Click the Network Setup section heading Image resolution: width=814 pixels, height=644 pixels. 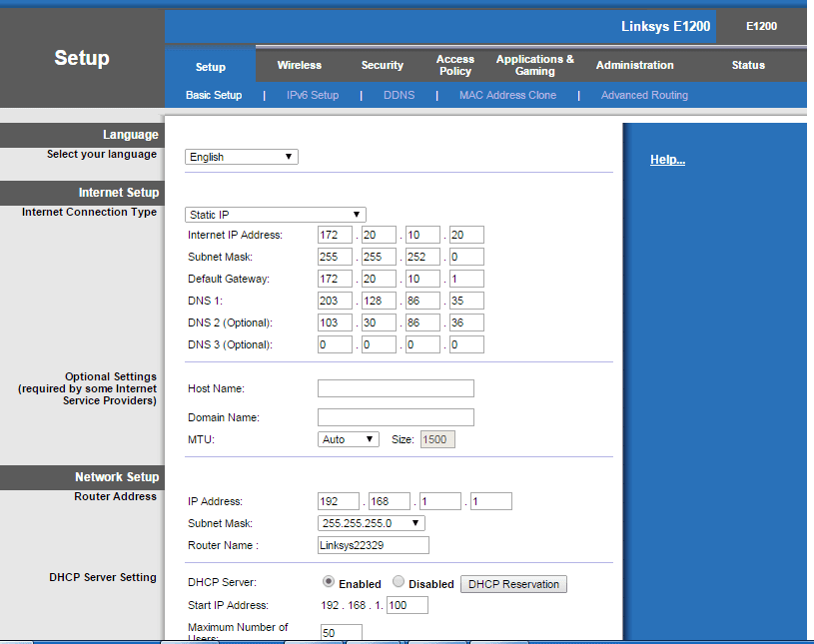tap(117, 477)
